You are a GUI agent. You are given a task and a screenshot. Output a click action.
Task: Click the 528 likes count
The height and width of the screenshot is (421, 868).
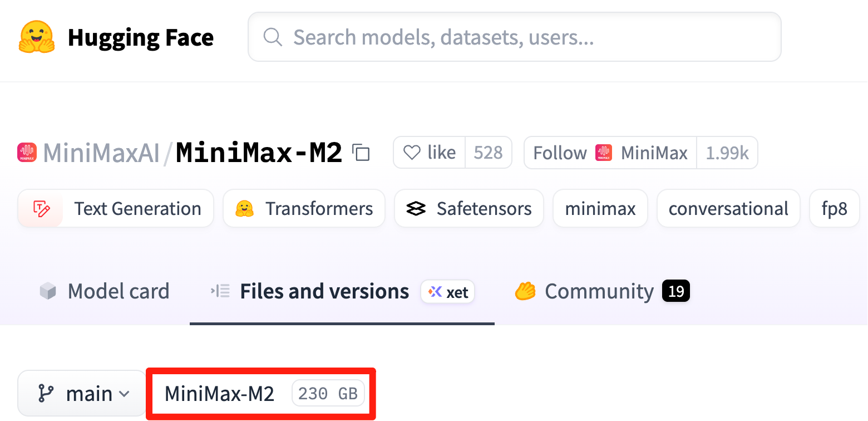[x=489, y=152]
